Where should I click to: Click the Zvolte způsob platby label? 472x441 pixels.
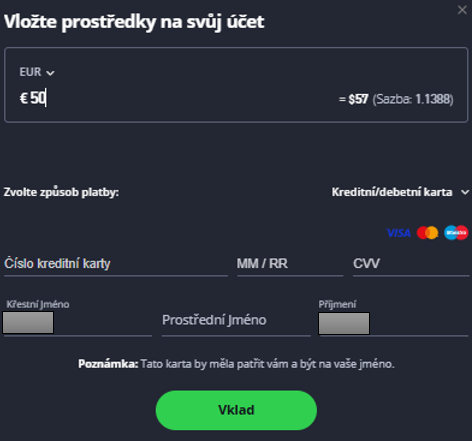(x=61, y=192)
